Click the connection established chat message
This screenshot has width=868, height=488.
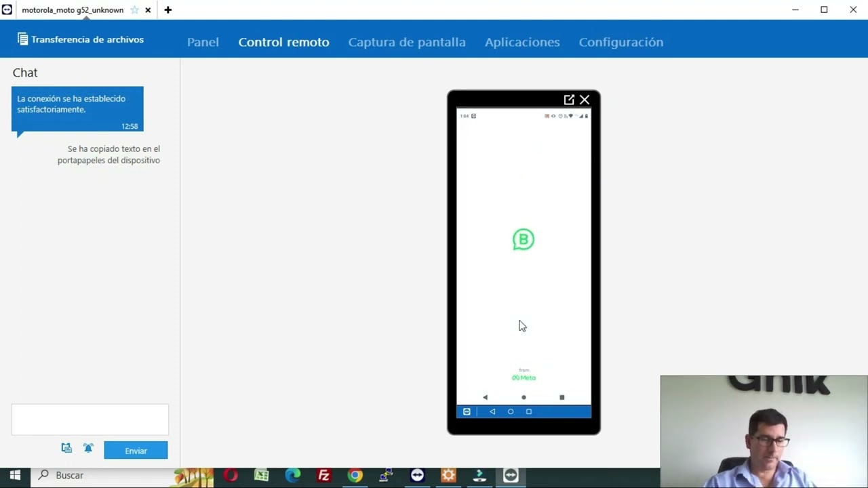pyautogui.click(x=77, y=109)
